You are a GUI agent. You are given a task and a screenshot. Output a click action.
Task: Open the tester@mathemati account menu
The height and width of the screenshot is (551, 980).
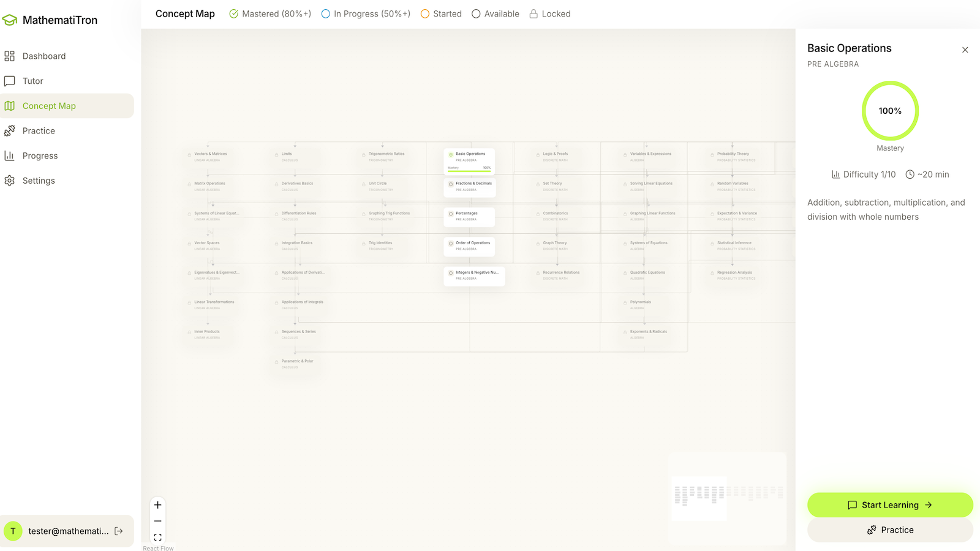tap(67, 531)
